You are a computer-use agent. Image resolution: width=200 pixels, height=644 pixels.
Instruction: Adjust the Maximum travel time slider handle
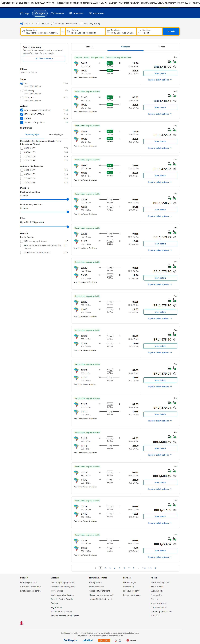click(67, 200)
